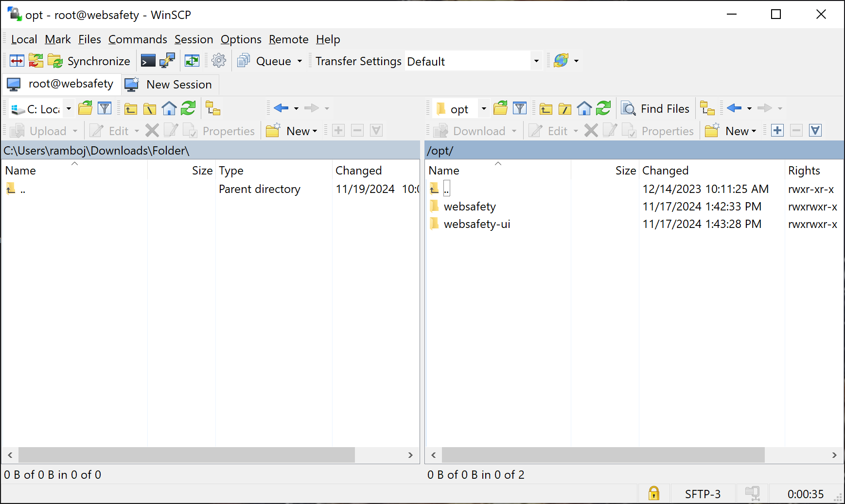Go to remote root directory icon
Screen dimensions: 845x504
(x=565, y=108)
